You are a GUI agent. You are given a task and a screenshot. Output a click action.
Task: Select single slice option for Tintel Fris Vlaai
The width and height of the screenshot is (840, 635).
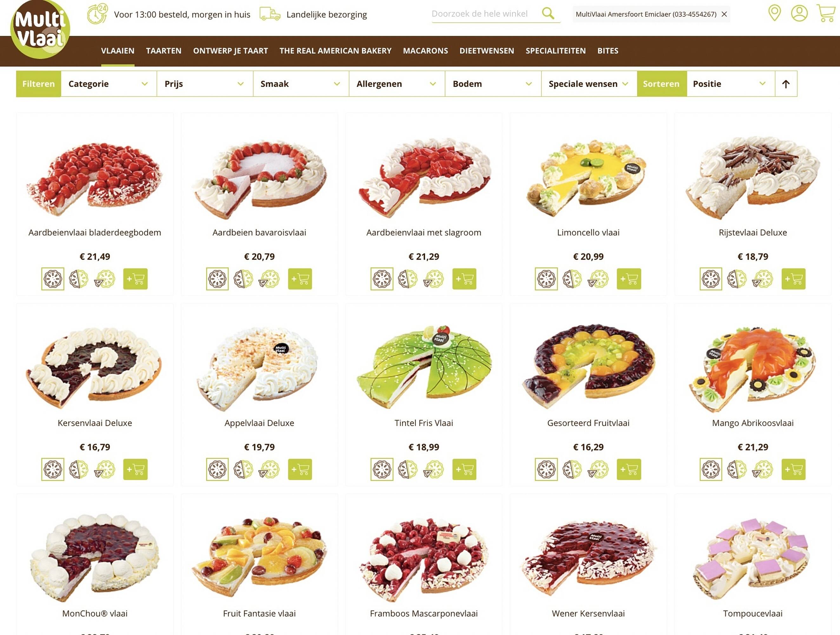(x=434, y=469)
